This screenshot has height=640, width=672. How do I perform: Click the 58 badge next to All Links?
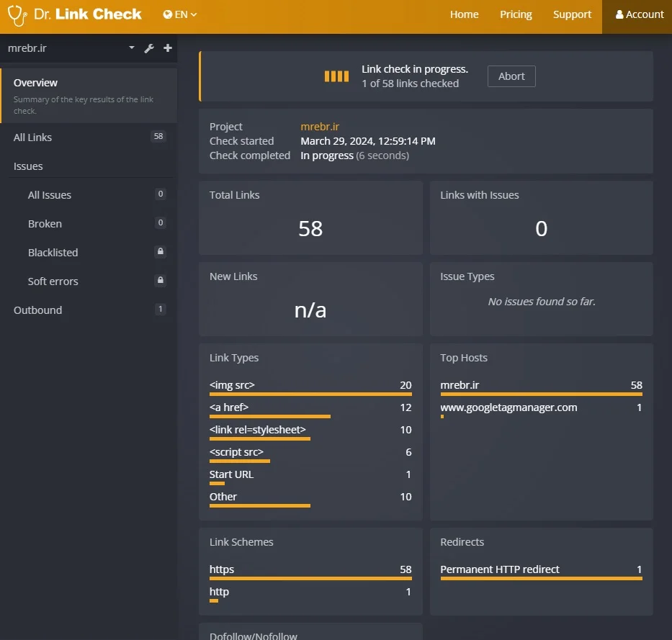(x=158, y=136)
